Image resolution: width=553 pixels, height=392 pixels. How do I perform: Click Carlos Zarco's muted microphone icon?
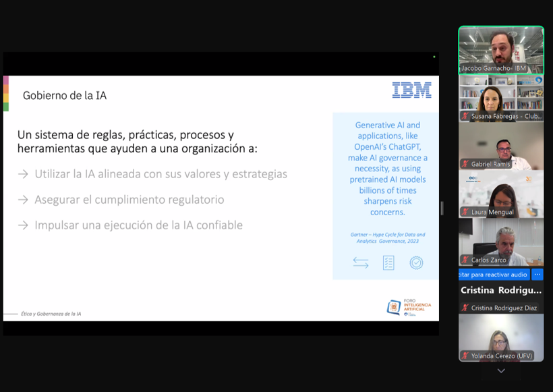point(465,260)
